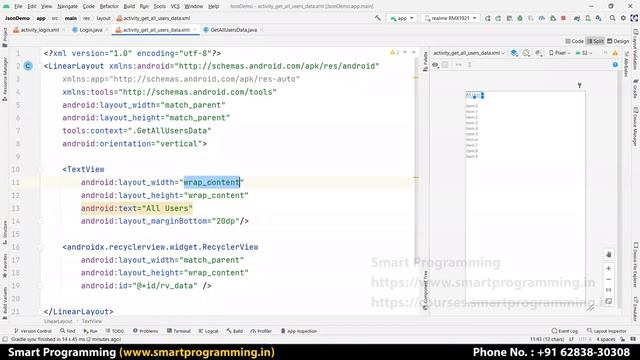Open App Inspection tool window
Image resolution: width=640 pixels, height=360 pixels.
pos(299,331)
